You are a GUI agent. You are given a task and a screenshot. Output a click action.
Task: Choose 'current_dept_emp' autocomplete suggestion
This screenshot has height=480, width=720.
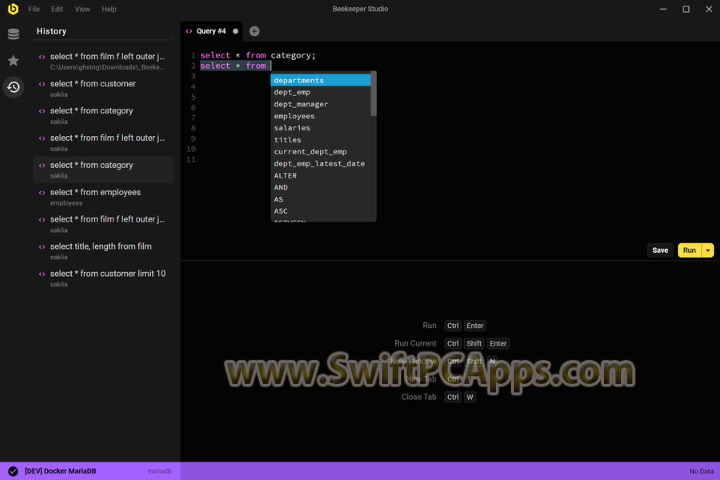click(321, 152)
